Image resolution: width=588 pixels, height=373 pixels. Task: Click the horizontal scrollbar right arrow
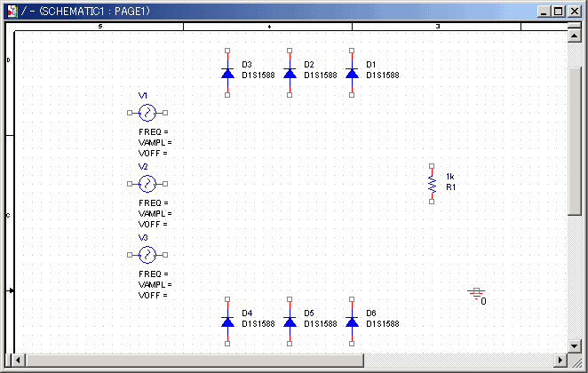pyautogui.click(x=560, y=359)
